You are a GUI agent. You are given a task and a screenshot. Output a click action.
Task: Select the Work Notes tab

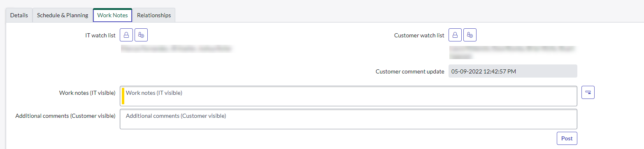(113, 15)
